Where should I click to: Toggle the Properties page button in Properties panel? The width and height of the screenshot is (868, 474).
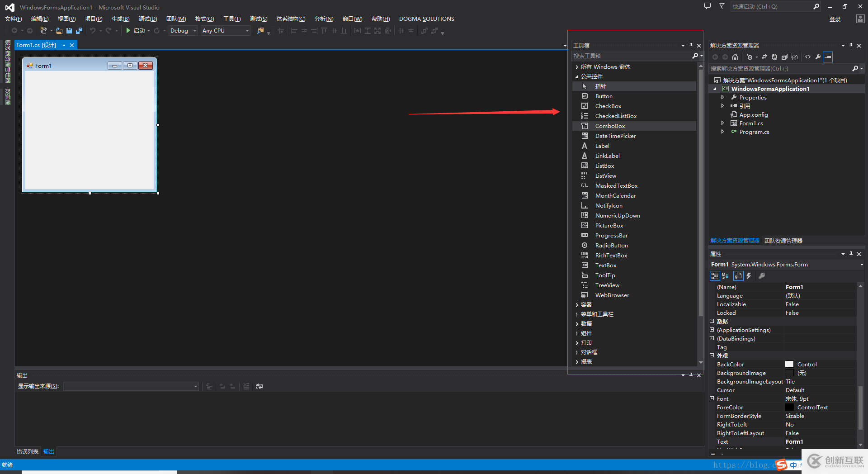click(x=738, y=276)
